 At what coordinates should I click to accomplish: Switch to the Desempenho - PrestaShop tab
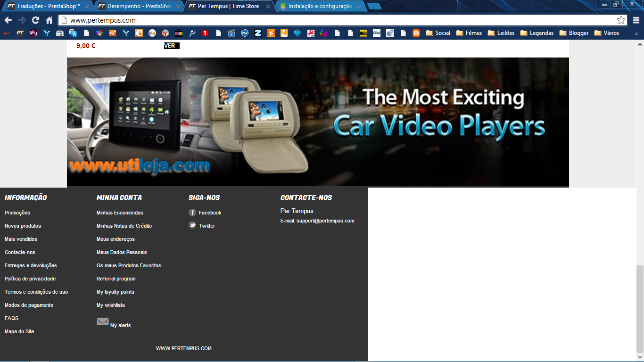pyautogui.click(x=139, y=6)
